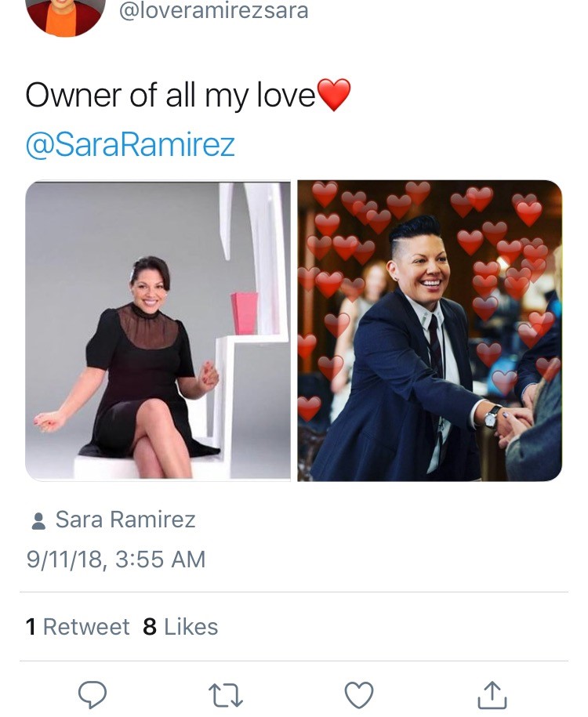This screenshot has height=717, width=588.
Task: Open the @loveramirezsara handle
Action: point(212,11)
